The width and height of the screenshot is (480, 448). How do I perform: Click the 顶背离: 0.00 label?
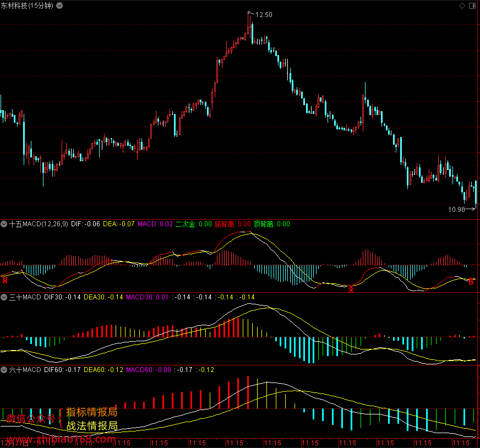click(x=272, y=224)
